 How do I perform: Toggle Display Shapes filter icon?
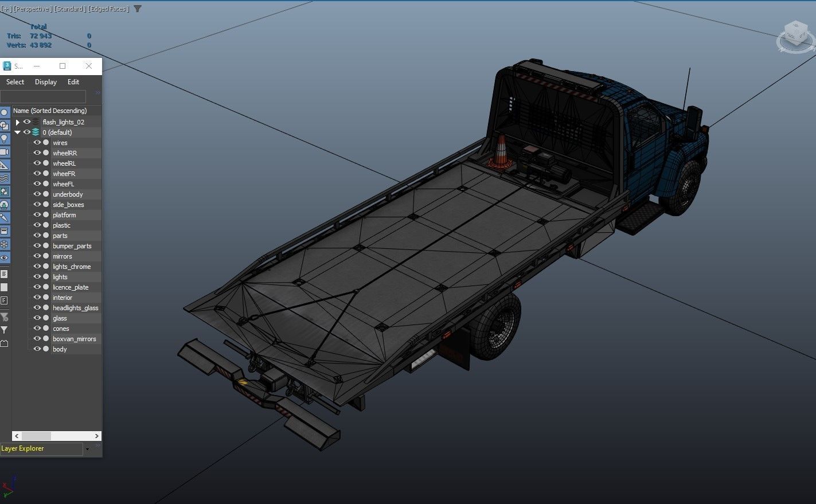click(x=5, y=125)
